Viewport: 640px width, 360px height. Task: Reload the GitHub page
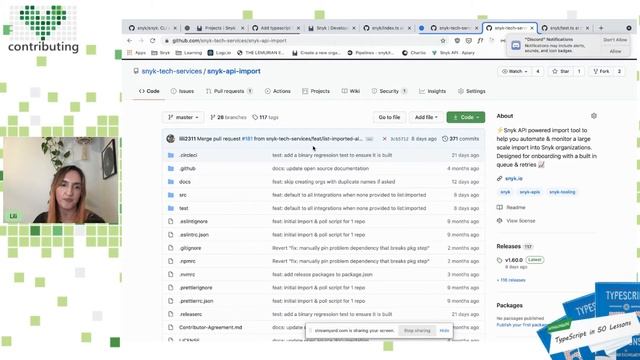pos(152,41)
